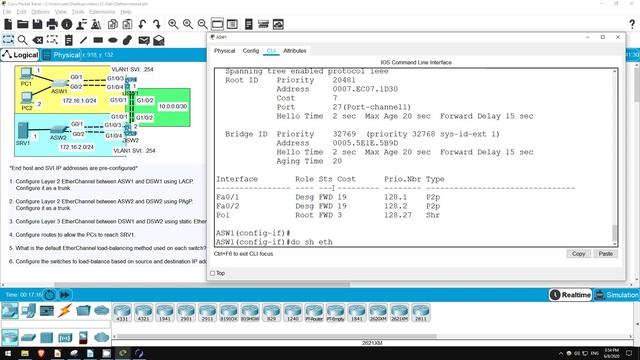This screenshot has width=640, height=360.
Task: Open the question mark help icon
Action: pos(632,24)
